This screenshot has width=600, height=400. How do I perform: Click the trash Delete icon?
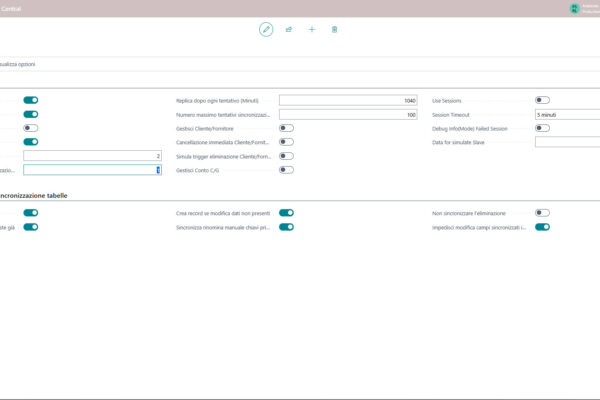pos(334,29)
